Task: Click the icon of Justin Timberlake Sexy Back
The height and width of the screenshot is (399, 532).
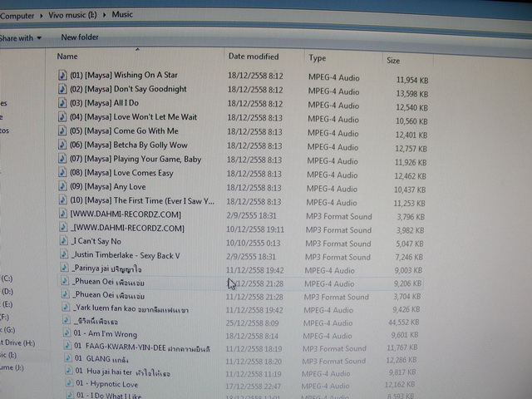Action: [64, 254]
